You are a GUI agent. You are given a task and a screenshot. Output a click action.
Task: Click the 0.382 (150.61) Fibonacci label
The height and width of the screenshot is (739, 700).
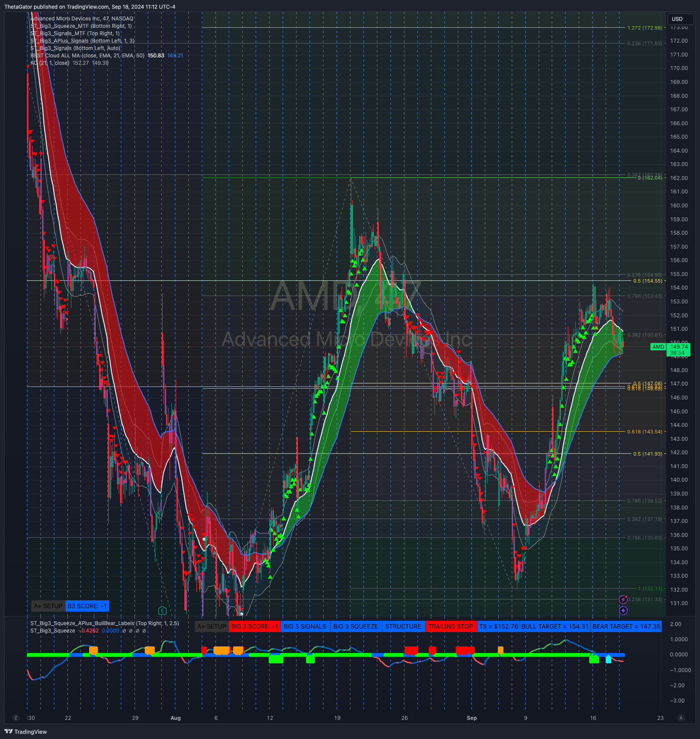tap(645, 335)
